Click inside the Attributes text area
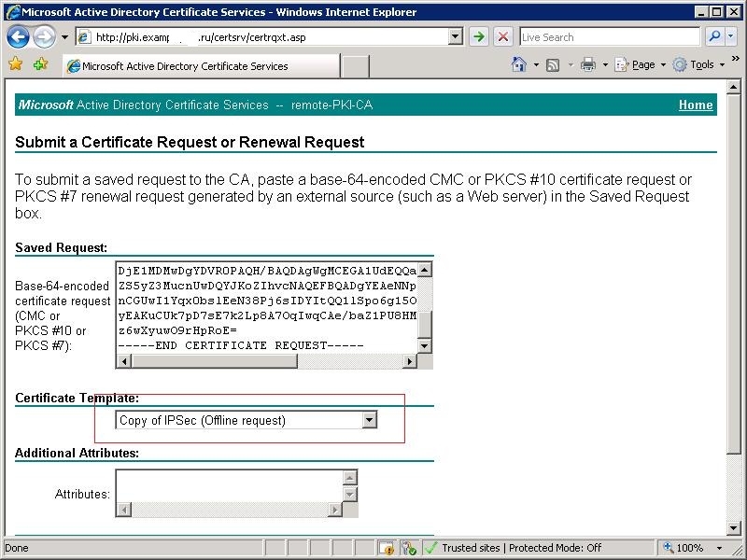747x560 pixels. (x=229, y=486)
